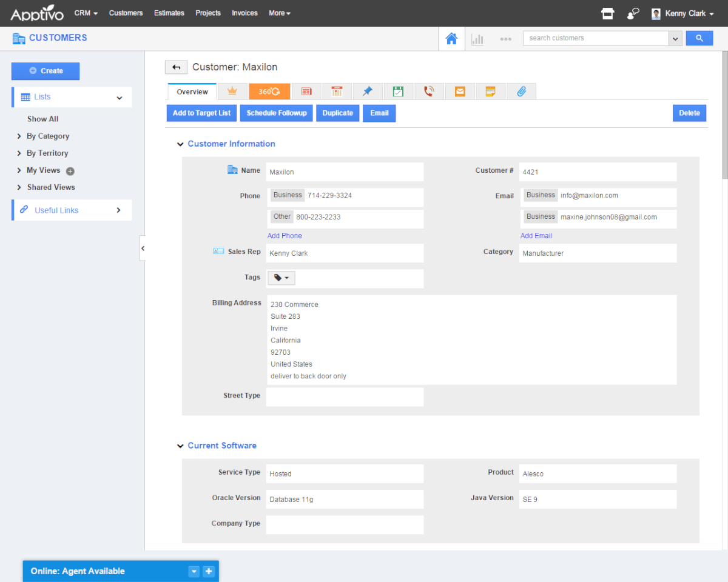The image size is (728, 582).
Task: Open the 360 degree view tab
Action: (269, 92)
